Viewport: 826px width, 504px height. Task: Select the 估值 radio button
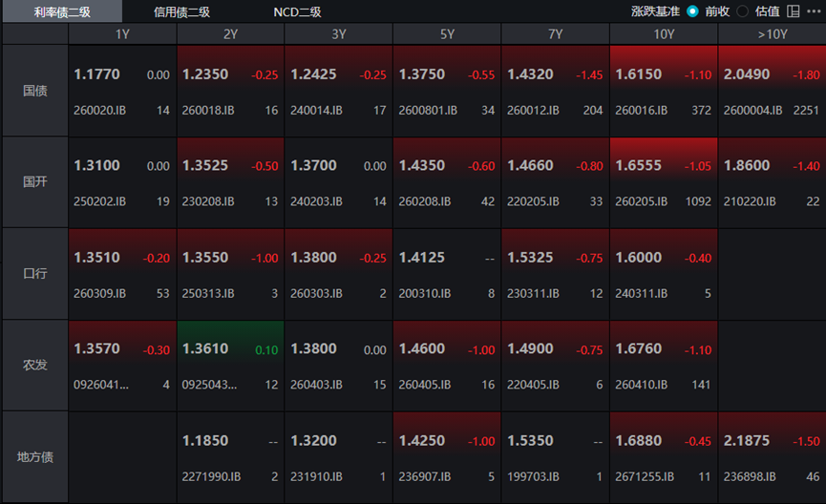point(742,11)
